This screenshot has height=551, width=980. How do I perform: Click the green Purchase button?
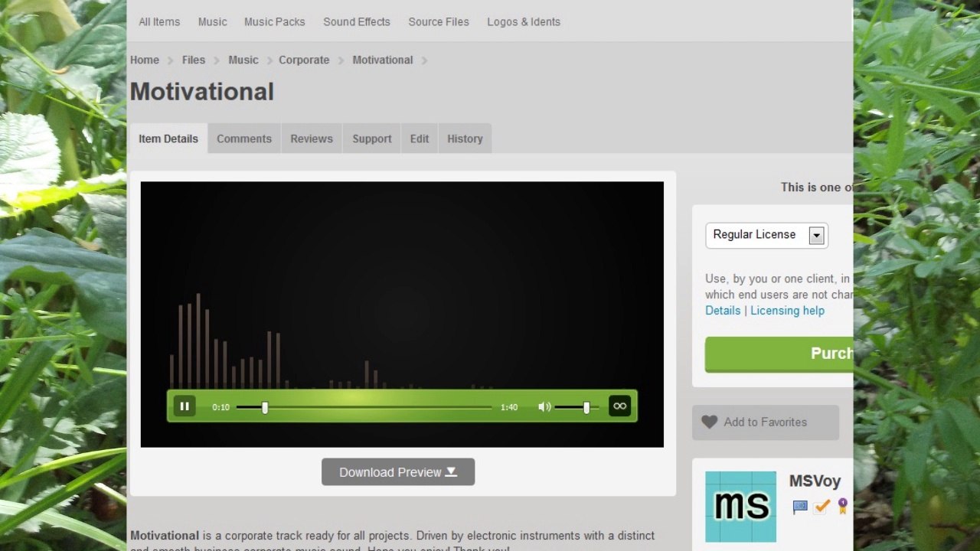click(x=779, y=354)
